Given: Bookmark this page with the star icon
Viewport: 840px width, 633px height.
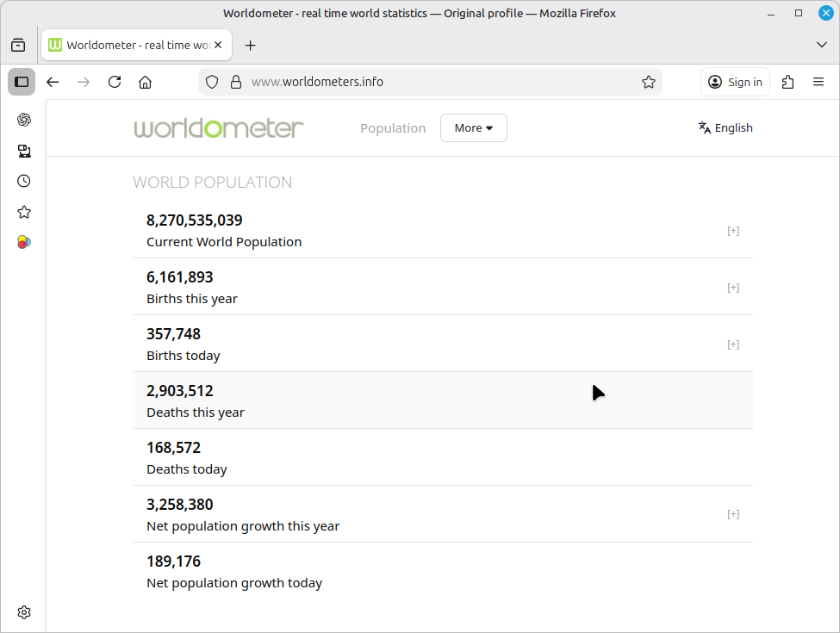Looking at the screenshot, I should pyautogui.click(x=649, y=82).
